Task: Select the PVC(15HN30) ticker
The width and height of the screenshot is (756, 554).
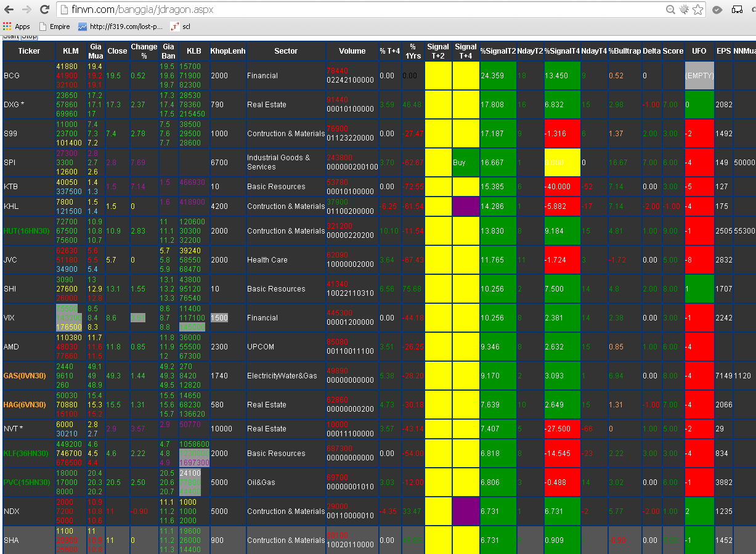Action: [26, 483]
